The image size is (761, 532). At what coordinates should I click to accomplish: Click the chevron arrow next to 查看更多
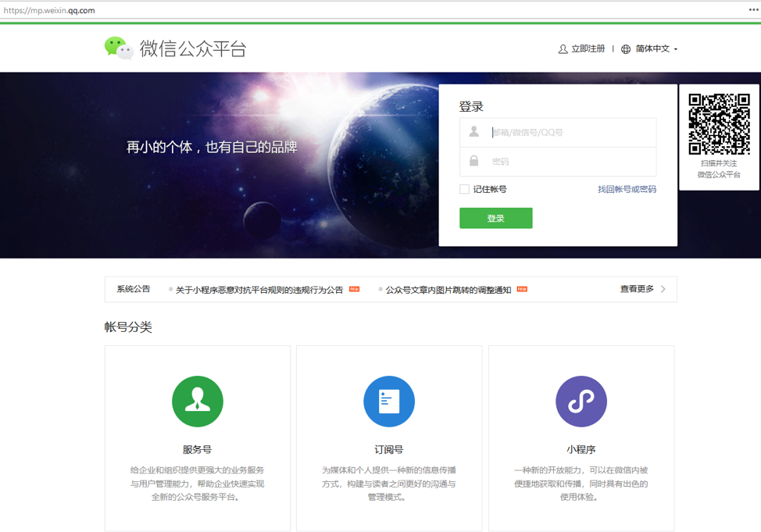(x=663, y=289)
